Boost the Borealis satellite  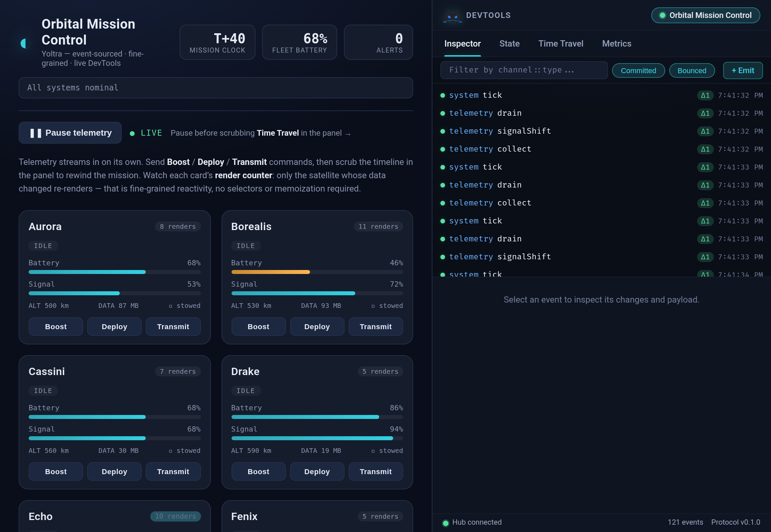tap(258, 326)
